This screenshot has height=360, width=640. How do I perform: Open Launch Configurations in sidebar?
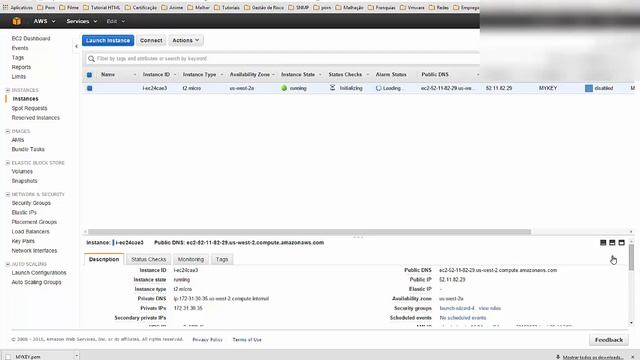point(39,273)
